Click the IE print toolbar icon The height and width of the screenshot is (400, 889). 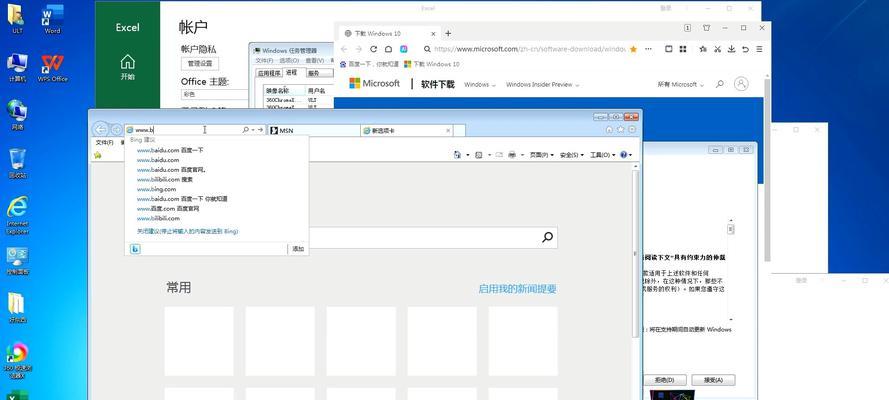pyautogui.click(x=512, y=155)
